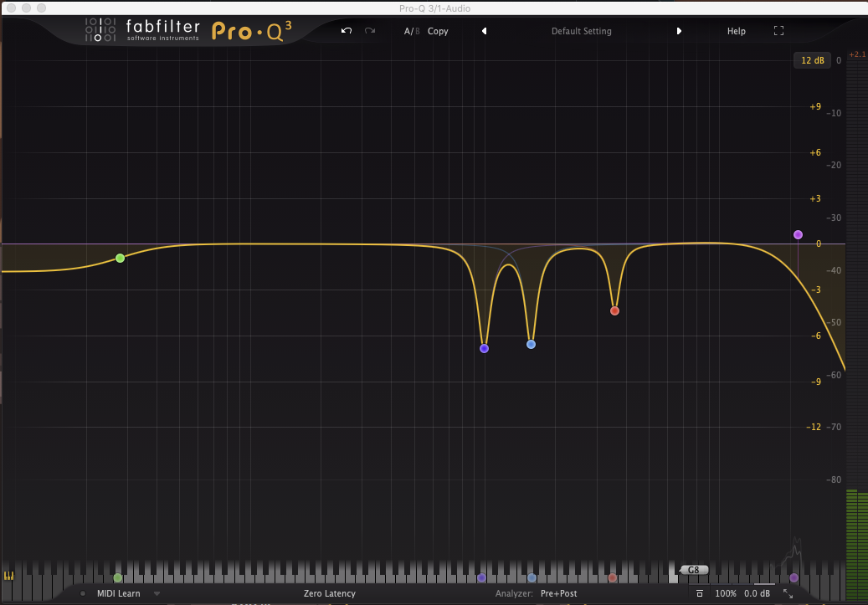The width and height of the screenshot is (868, 605).
Task: Click the FabFilter logo icon
Action: coord(100,30)
